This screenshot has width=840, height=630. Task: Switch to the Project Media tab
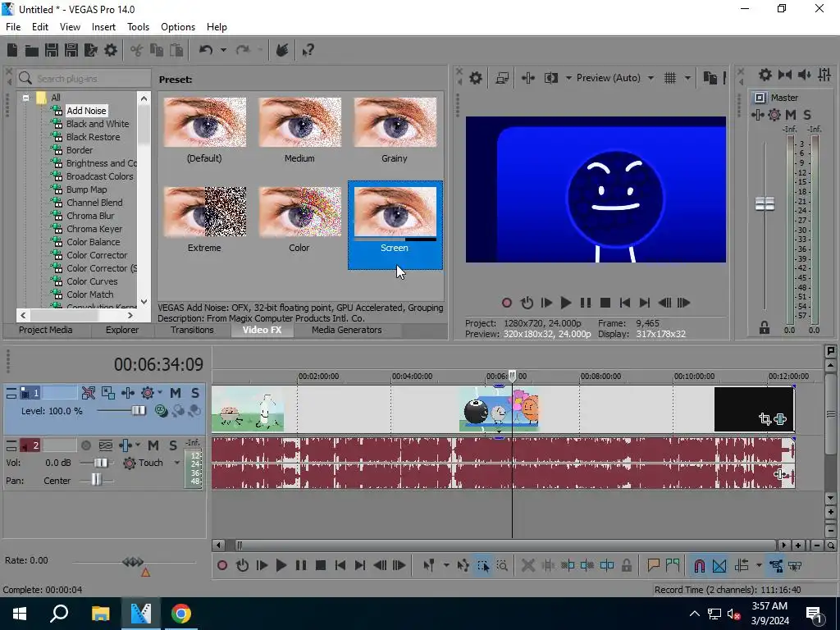tap(46, 330)
